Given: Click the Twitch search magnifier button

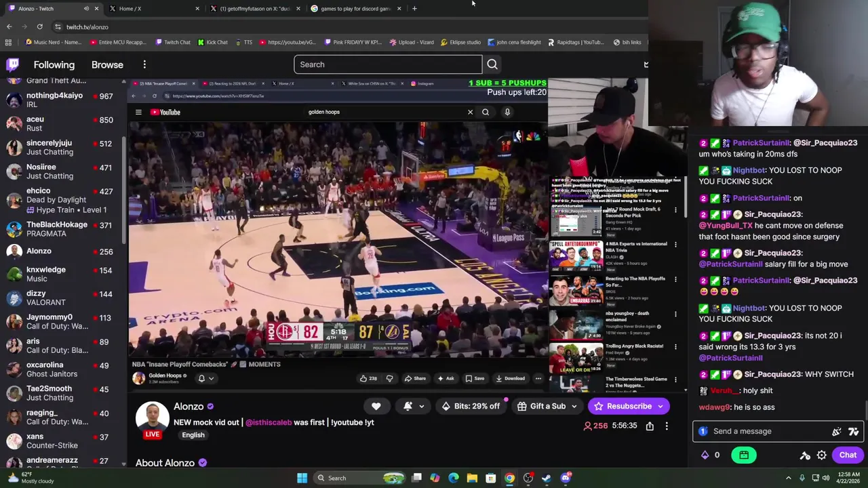Looking at the screenshot, I should pos(492,64).
